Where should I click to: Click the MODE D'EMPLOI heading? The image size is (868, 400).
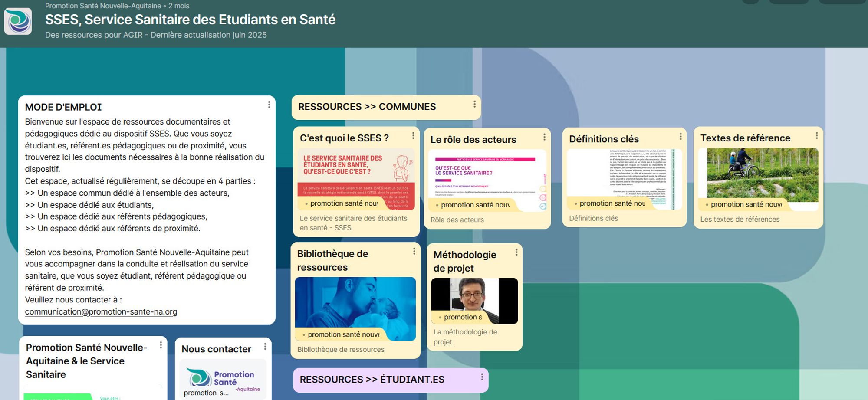pos(63,107)
